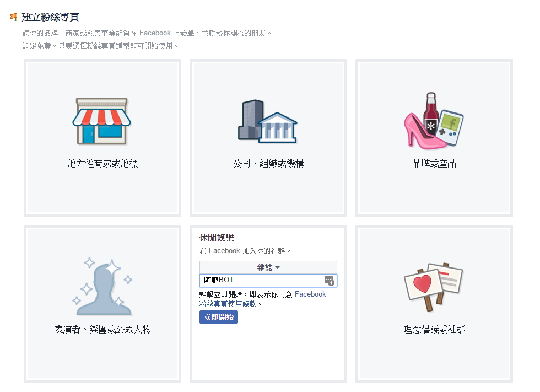Click the keyboard icon inside the name field
Image resolution: width=540 pixels, height=392 pixels.
pos(330,281)
